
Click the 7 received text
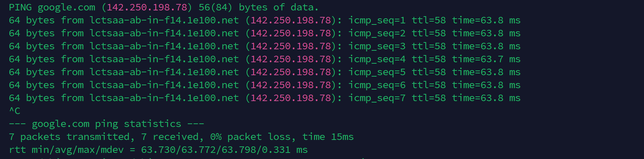[x=170, y=137]
